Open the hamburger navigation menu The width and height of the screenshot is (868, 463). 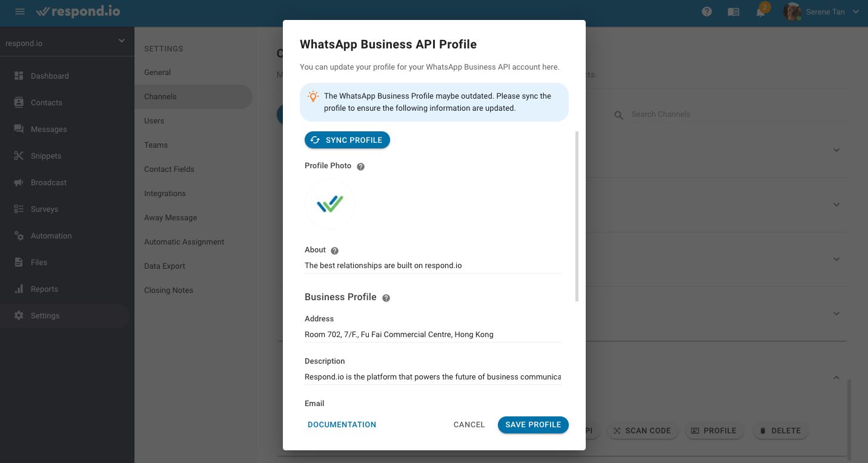(20, 11)
